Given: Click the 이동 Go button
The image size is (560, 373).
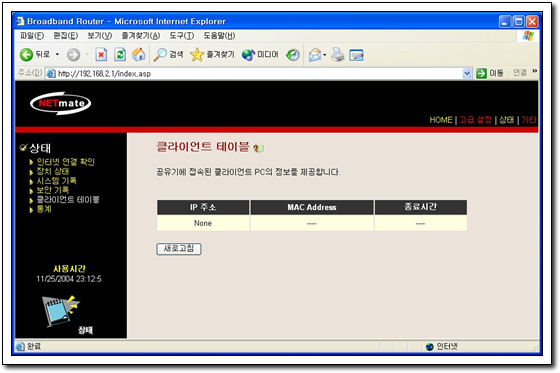Looking at the screenshot, I should coord(490,74).
